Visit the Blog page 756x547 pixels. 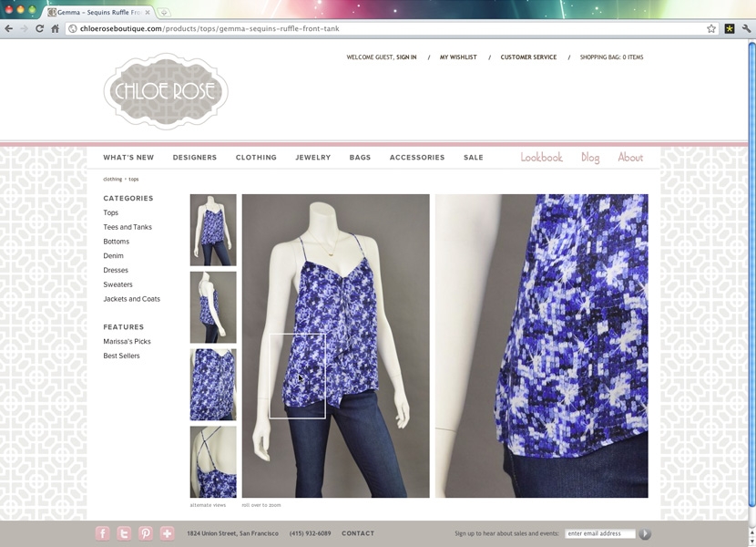click(590, 158)
